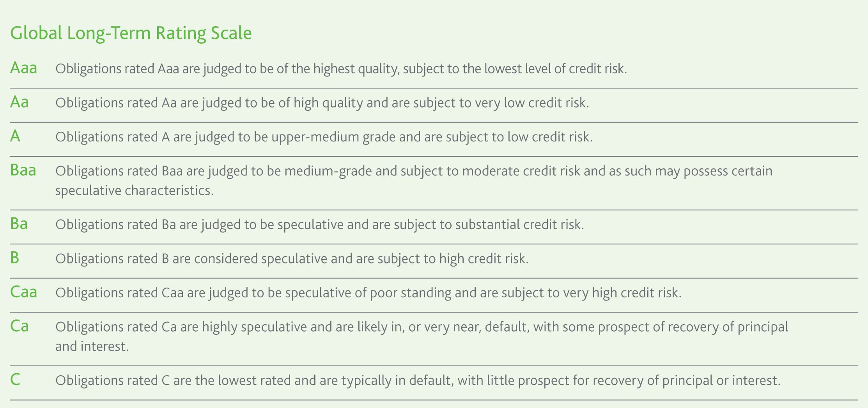The width and height of the screenshot is (868, 408).
Task: Click the Aaa highest quality description
Action: point(341,69)
